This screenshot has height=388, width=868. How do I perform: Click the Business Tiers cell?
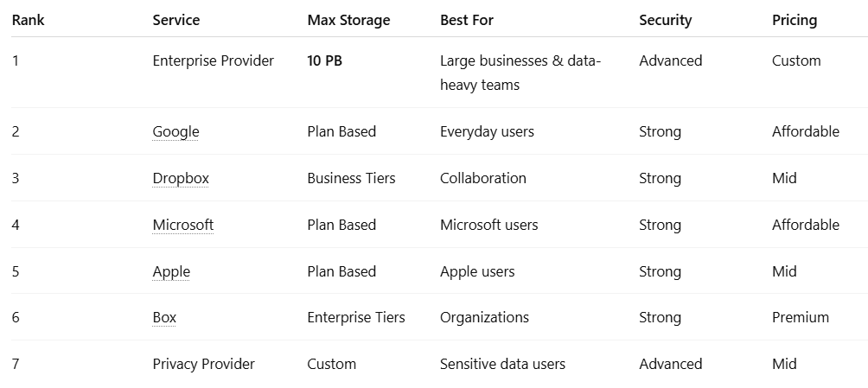pyautogui.click(x=351, y=179)
